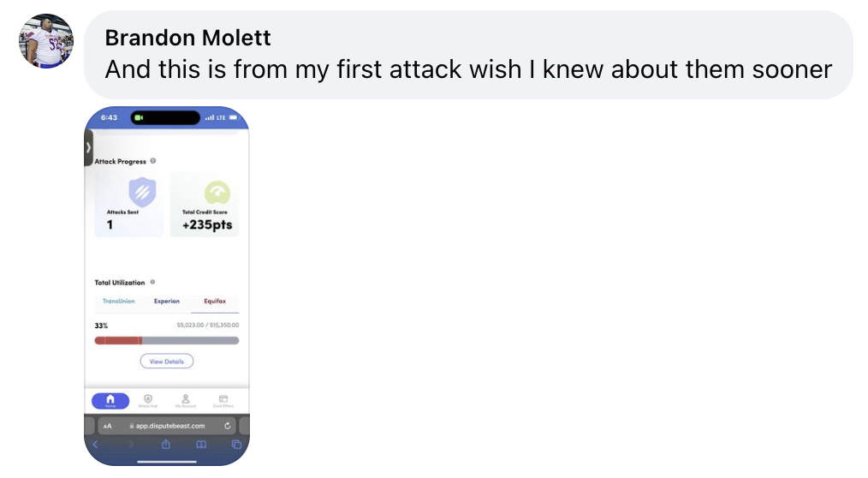Tap the Home nav icon
The width and height of the screenshot is (868, 478).
click(110, 401)
